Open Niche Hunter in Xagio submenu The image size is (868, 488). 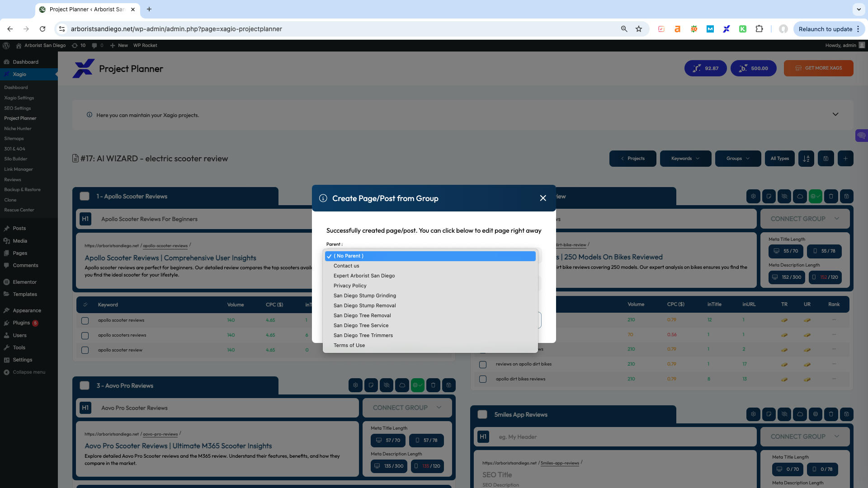(x=18, y=129)
